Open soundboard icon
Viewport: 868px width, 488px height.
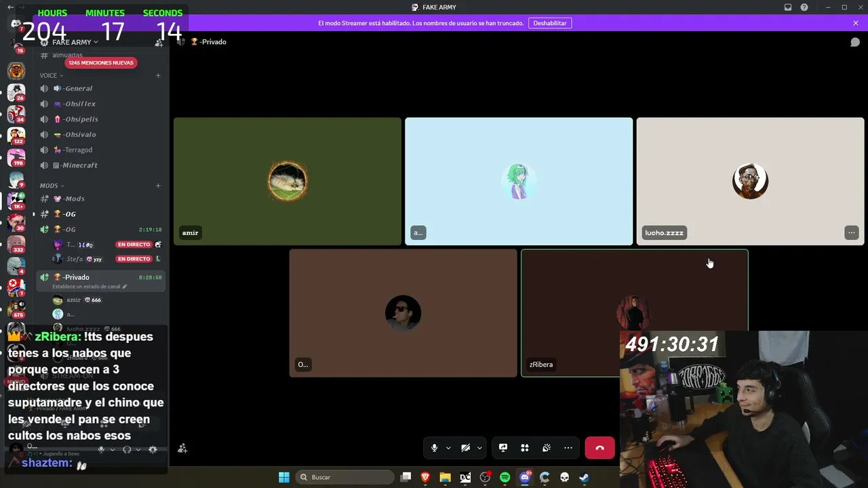tap(547, 448)
